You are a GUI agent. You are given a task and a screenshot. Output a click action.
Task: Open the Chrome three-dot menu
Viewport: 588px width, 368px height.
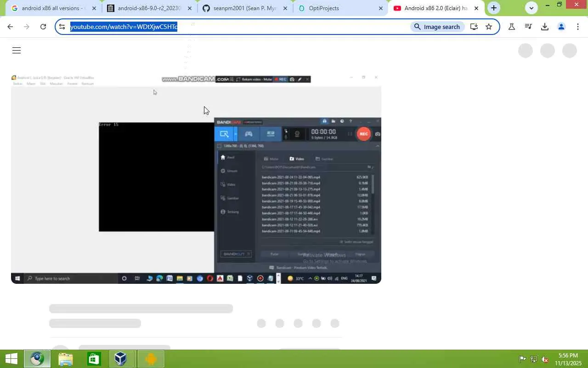coord(578,27)
